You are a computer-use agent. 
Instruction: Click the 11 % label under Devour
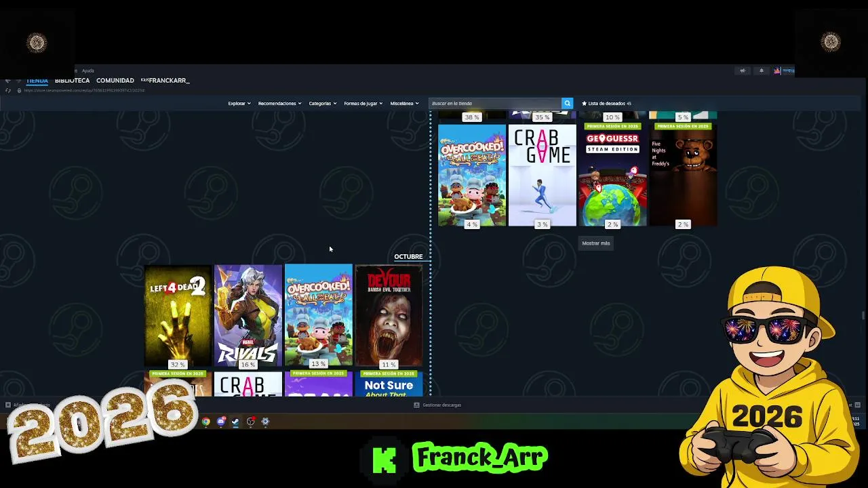pyautogui.click(x=389, y=365)
